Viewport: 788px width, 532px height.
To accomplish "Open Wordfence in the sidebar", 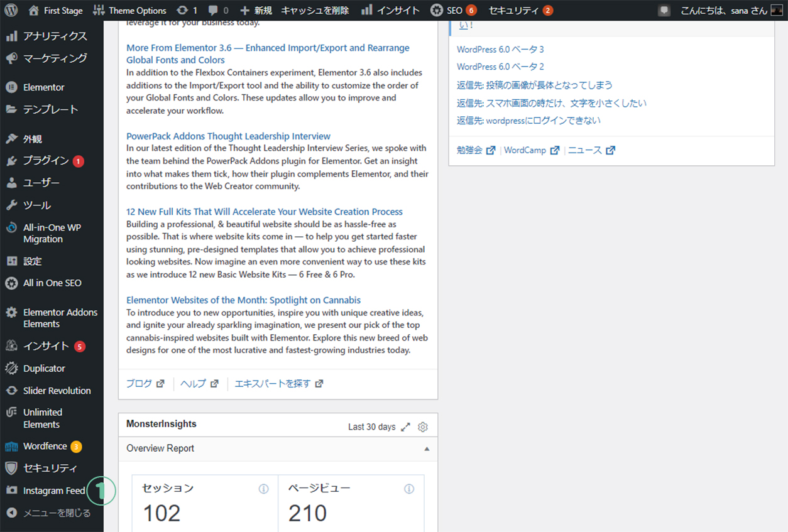I will point(45,447).
